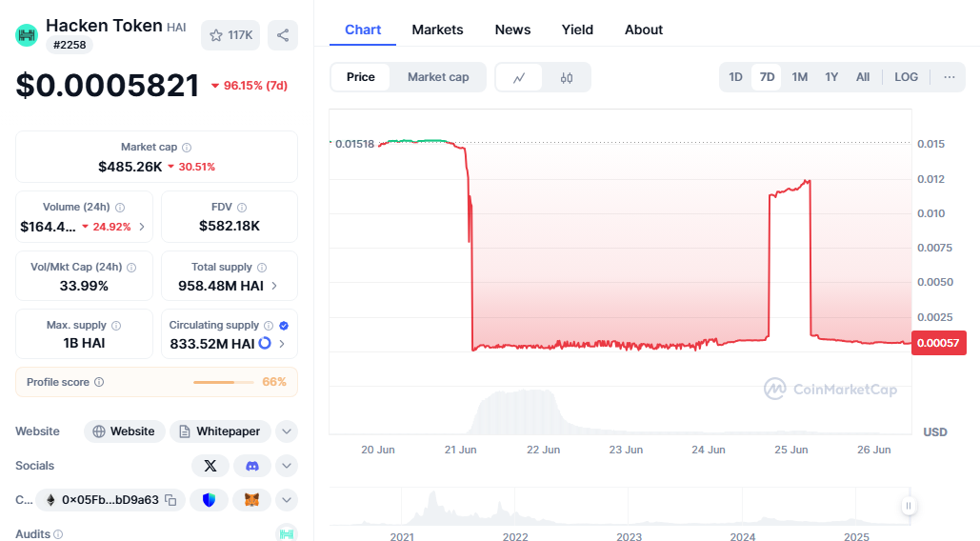
Task: Click the #2258 rank badge
Action: 70,45
